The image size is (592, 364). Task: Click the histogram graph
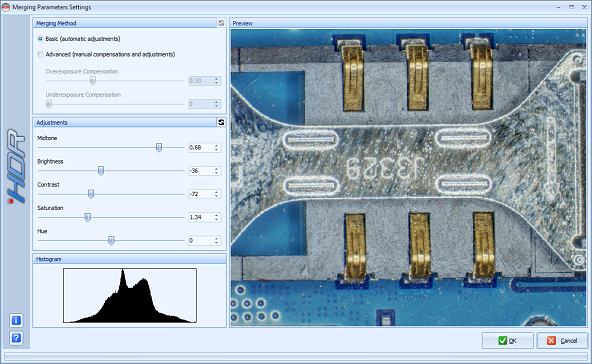click(x=130, y=295)
